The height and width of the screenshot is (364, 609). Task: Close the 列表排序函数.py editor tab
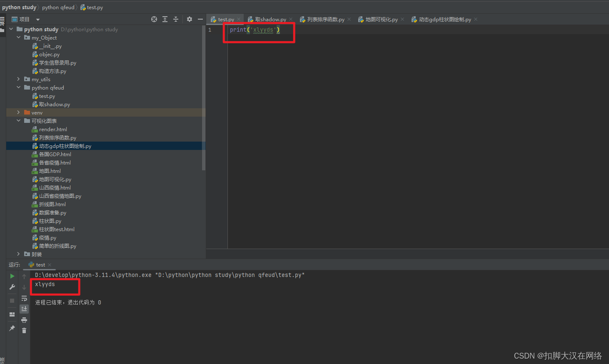point(349,20)
